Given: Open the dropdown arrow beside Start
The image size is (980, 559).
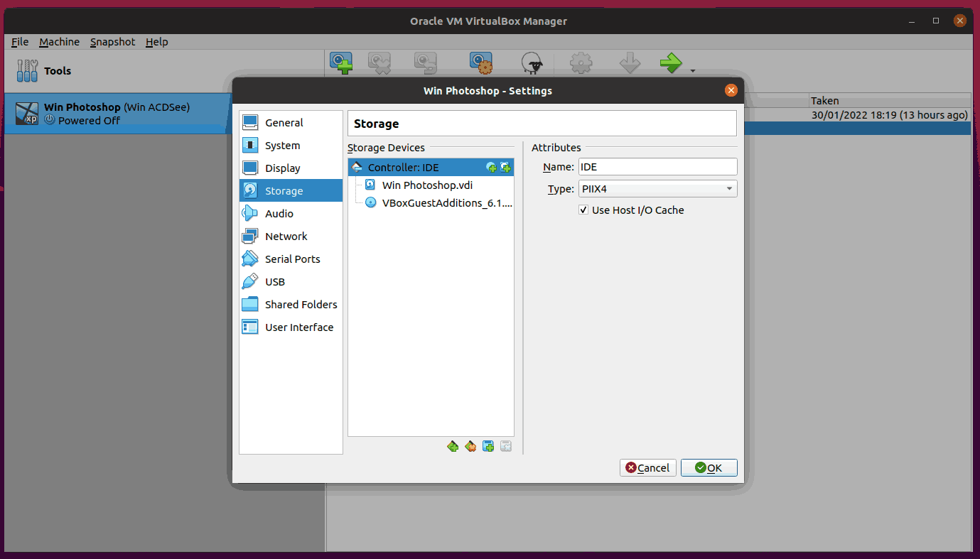Looking at the screenshot, I should pyautogui.click(x=692, y=71).
